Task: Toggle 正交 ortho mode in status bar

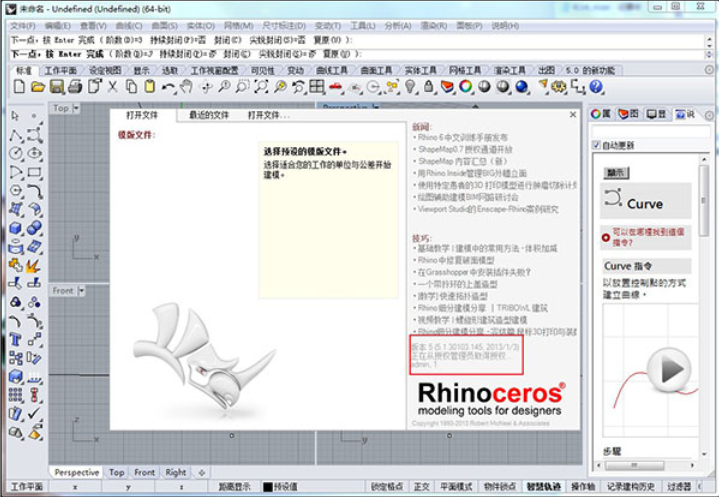Action: coord(421,487)
